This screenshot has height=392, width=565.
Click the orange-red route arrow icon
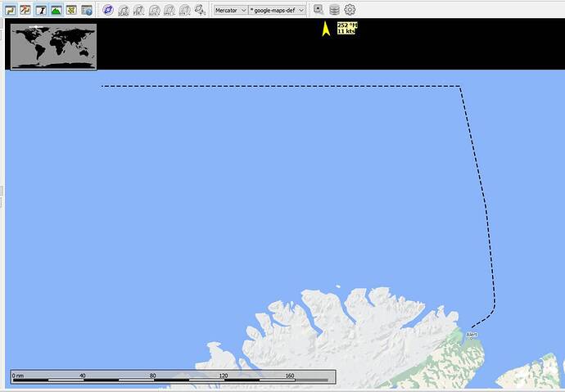25,10
